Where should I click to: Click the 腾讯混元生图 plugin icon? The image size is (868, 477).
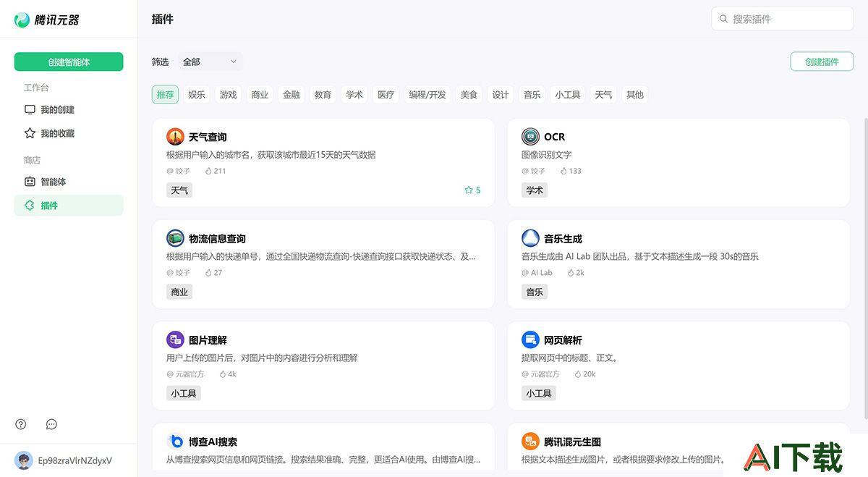click(530, 442)
